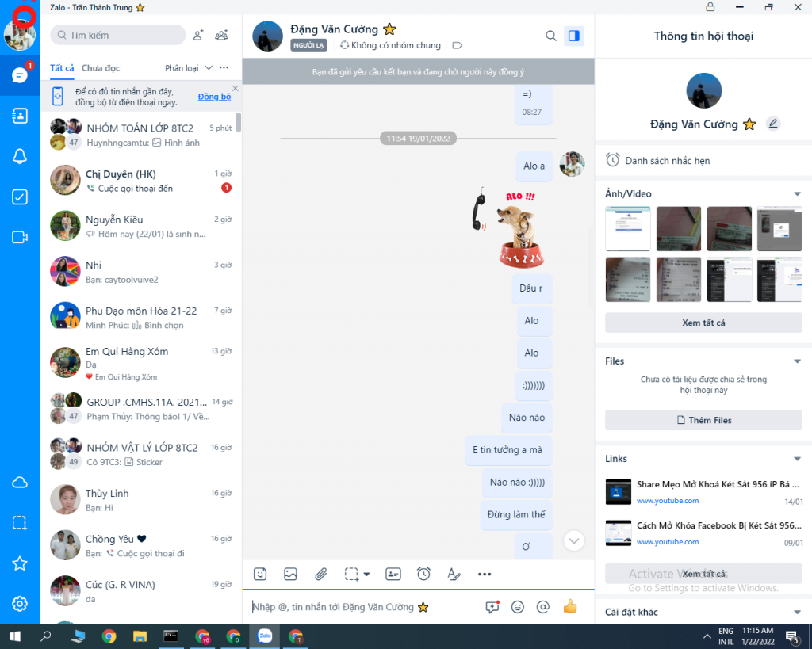
Task: Click the reminder alarm clock icon
Action: click(424, 574)
